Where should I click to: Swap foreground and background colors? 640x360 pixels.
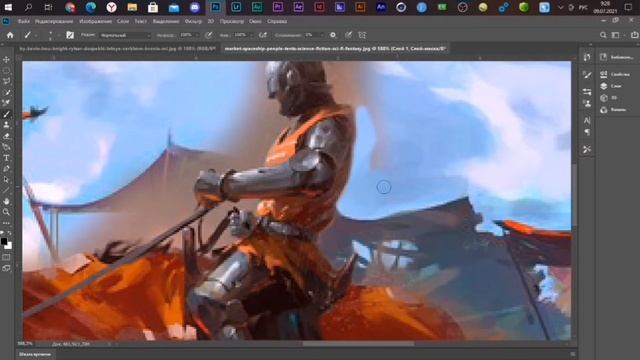9,233
